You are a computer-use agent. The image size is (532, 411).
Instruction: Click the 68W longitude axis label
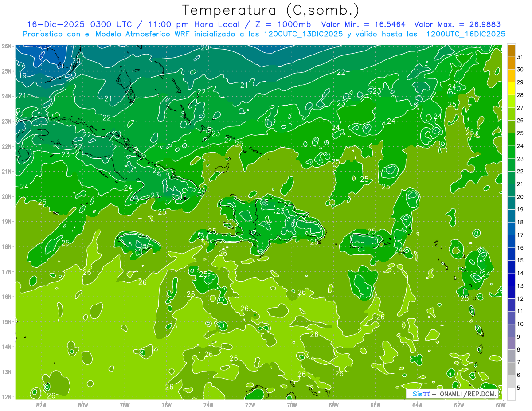334,405
